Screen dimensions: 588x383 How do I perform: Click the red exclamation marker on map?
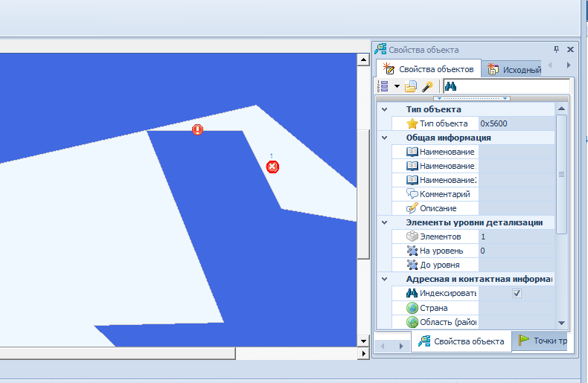point(197,129)
